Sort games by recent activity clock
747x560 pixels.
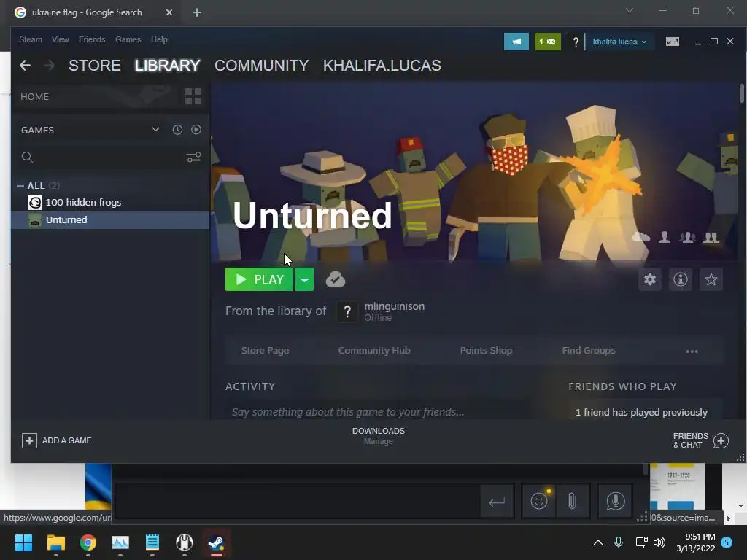(177, 130)
